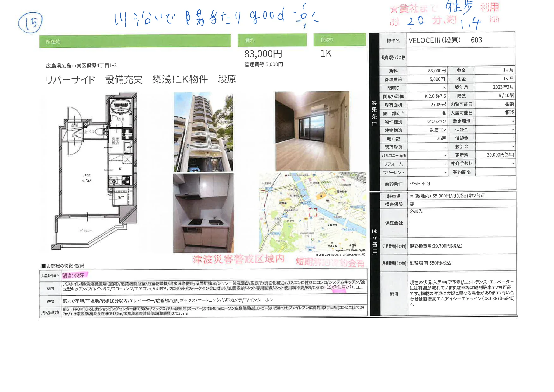Click the green 所在地 header bar
This screenshot has width=554, height=392.
coord(135,41)
